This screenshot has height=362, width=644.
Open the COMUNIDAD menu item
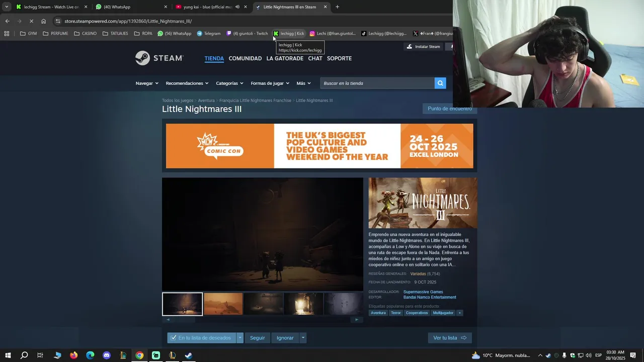click(x=245, y=58)
